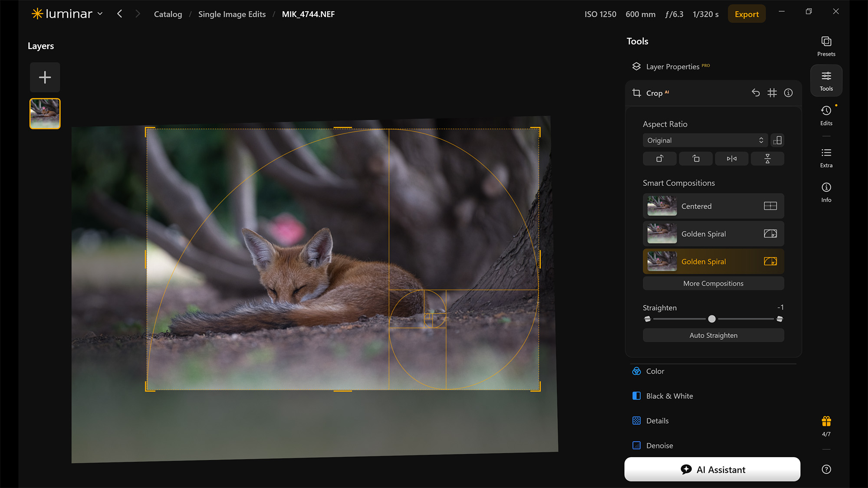868x488 pixels.
Task: Go back with the left arrow
Action: [x=120, y=14]
